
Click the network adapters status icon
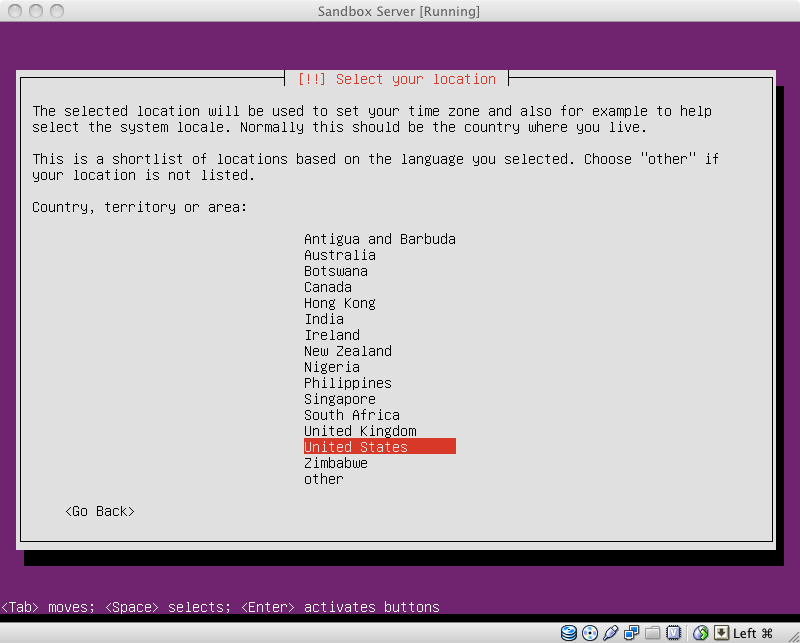point(632,633)
